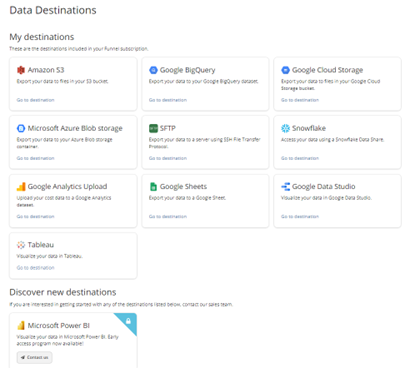
Task: Click the Google BigQuery icon
Action: point(153,70)
